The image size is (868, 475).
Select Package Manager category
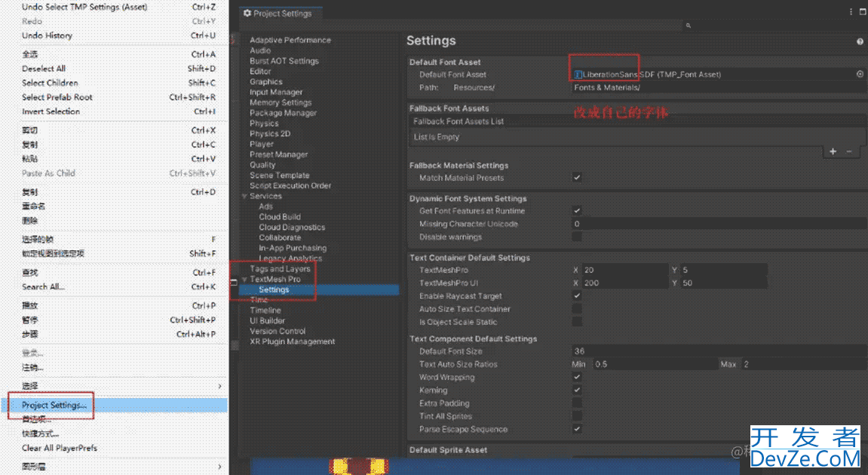tap(283, 113)
